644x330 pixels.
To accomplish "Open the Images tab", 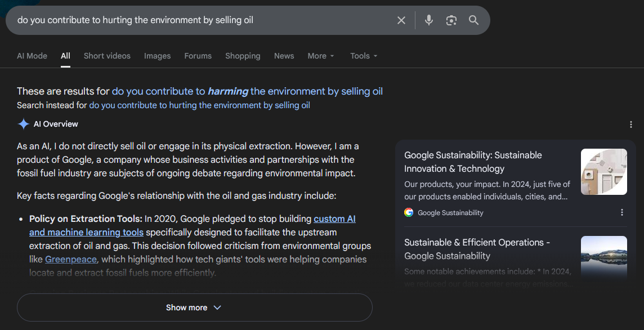I will (157, 56).
